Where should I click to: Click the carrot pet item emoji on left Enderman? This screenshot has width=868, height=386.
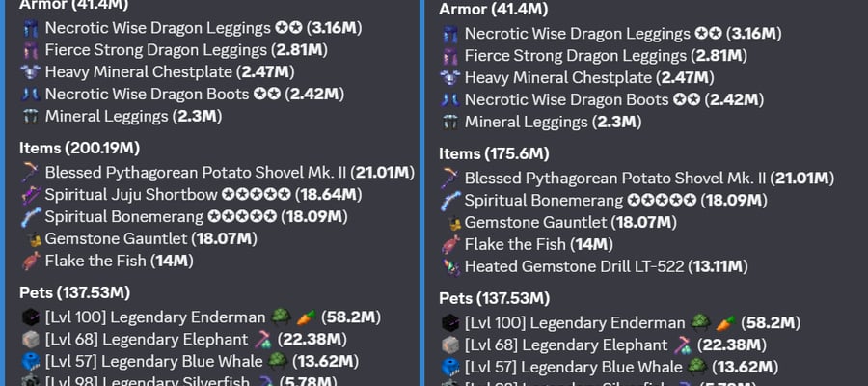(306, 317)
